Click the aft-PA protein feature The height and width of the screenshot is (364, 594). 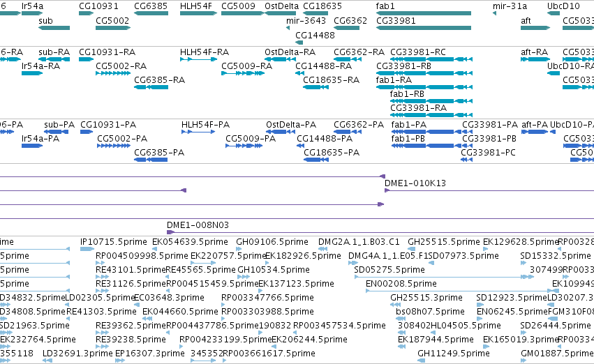point(535,132)
